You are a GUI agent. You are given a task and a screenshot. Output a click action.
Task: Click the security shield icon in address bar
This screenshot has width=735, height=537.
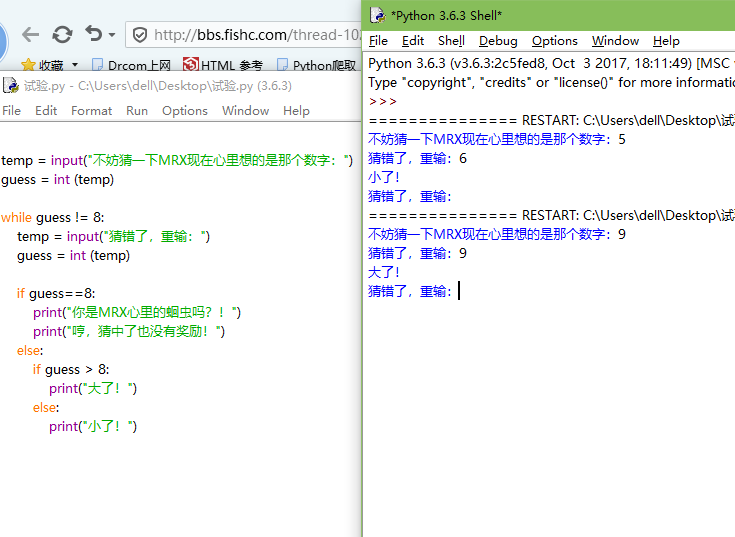tap(140, 35)
